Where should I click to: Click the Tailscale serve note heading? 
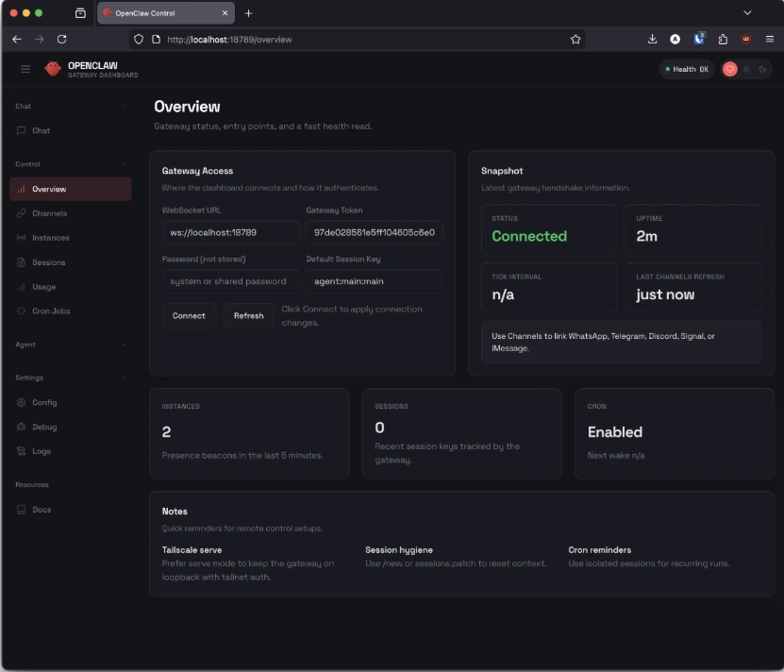point(192,550)
